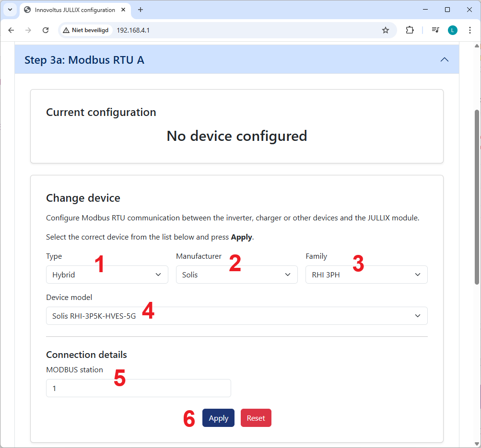This screenshot has width=481, height=448.
Task: Bookmark this page with the star icon
Action: pyautogui.click(x=385, y=30)
